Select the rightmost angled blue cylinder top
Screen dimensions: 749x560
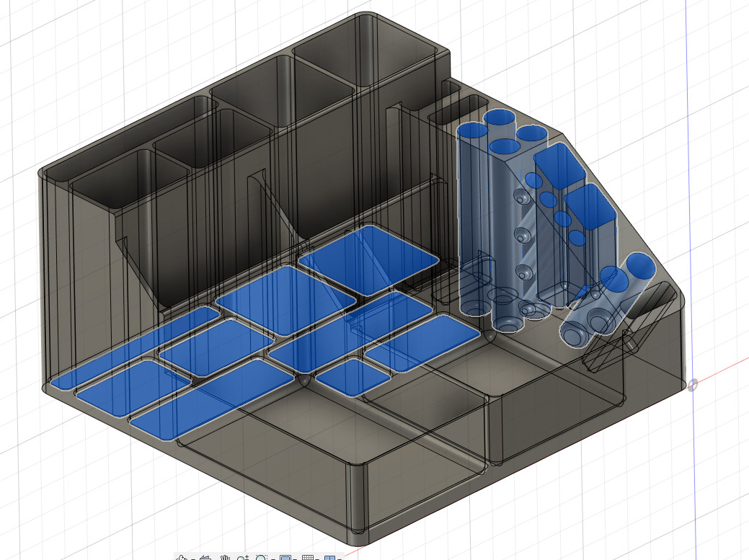(x=641, y=265)
